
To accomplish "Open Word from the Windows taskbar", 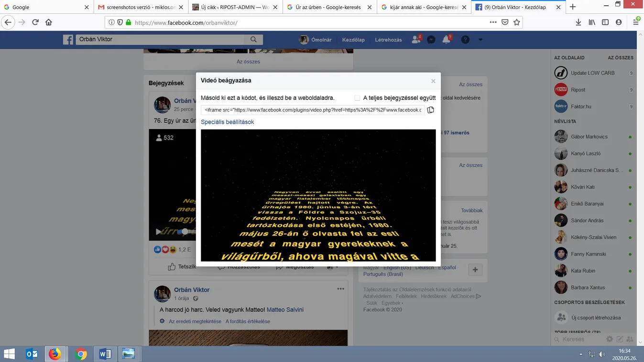I will [x=105, y=354].
